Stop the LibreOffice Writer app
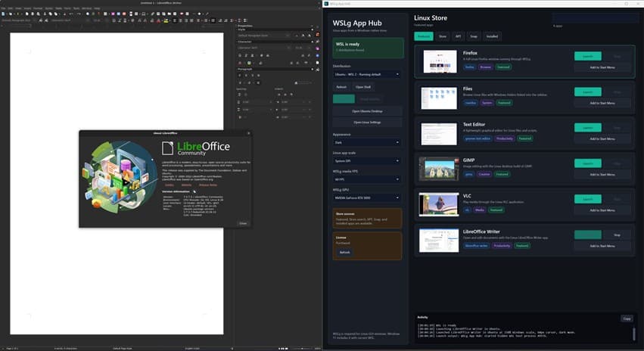 click(617, 235)
